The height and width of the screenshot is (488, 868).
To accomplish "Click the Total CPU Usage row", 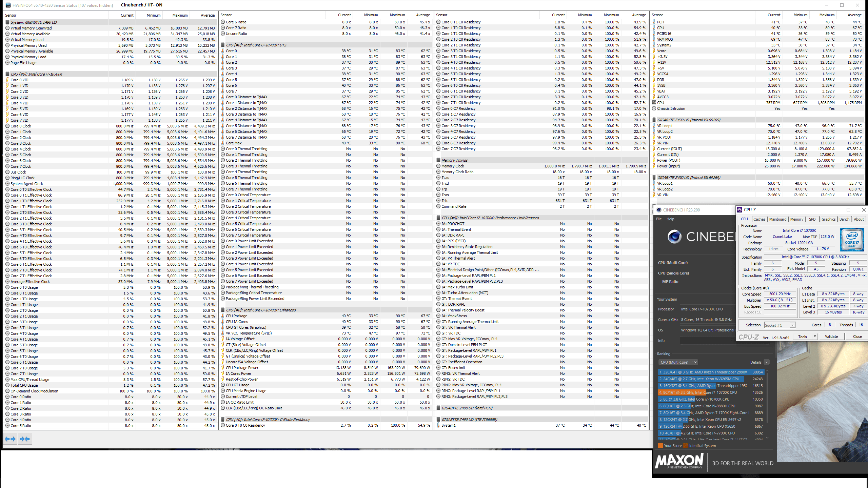I will pyautogui.click(x=111, y=385).
